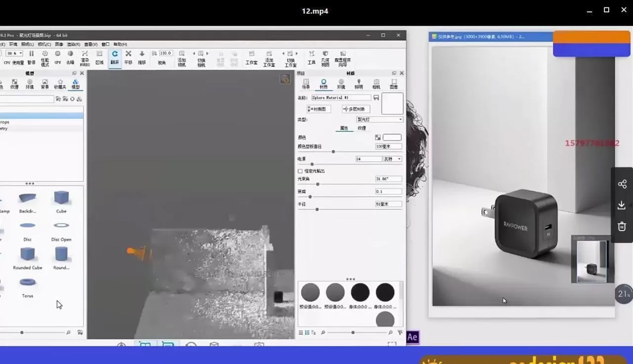Screen dimensions: 633x364
Task: Click the white 颜色 color swatch
Action: tap(392, 137)
